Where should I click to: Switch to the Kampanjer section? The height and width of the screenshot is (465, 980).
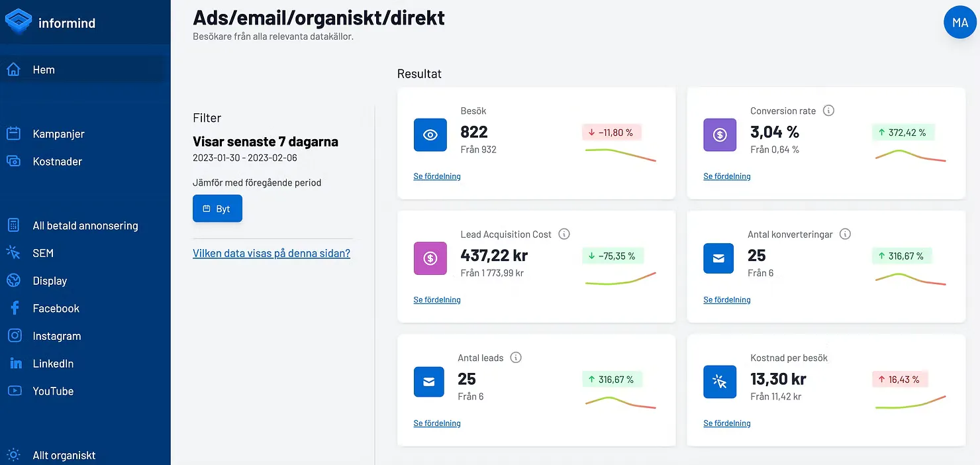(x=59, y=134)
